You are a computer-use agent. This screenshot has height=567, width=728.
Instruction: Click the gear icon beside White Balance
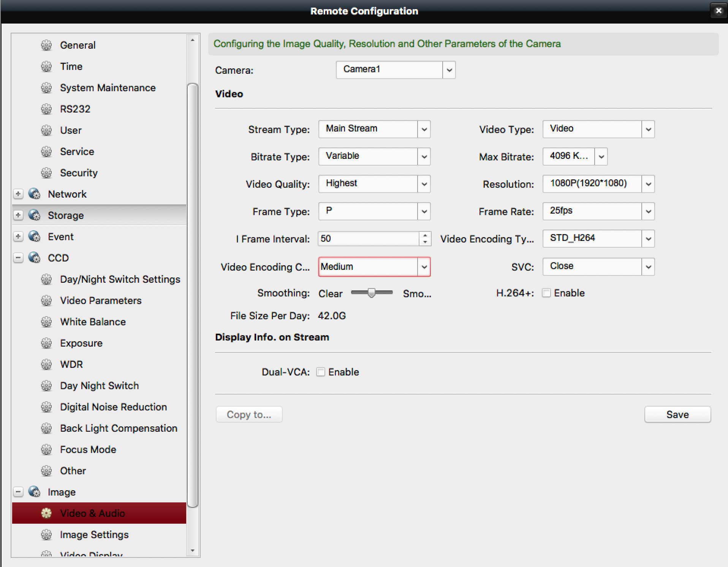tap(46, 322)
